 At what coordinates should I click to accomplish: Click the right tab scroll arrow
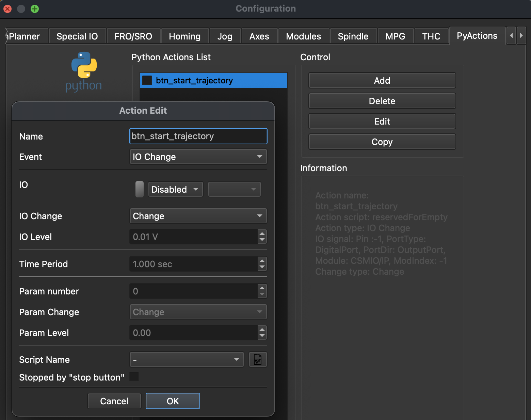pyautogui.click(x=521, y=35)
